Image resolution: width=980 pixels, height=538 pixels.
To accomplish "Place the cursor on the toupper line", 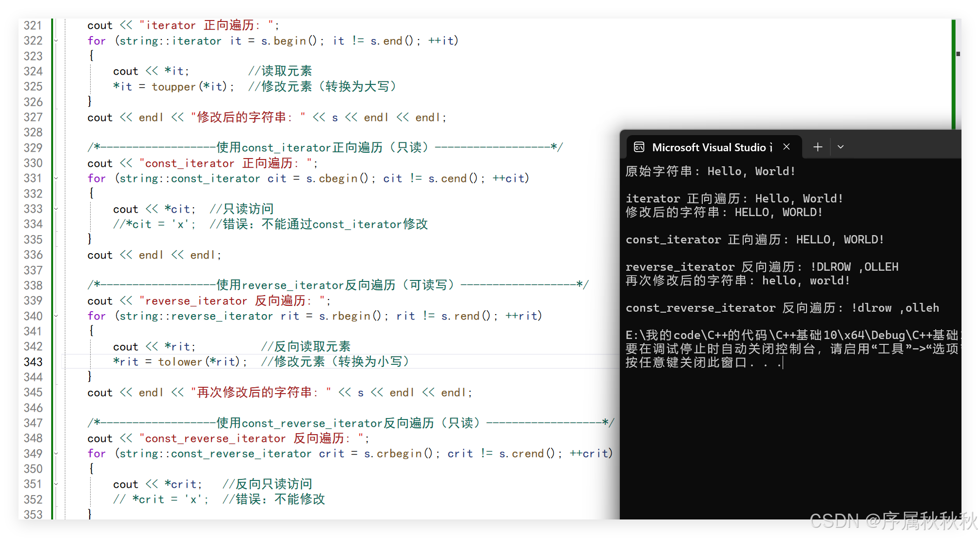I will 173,87.
